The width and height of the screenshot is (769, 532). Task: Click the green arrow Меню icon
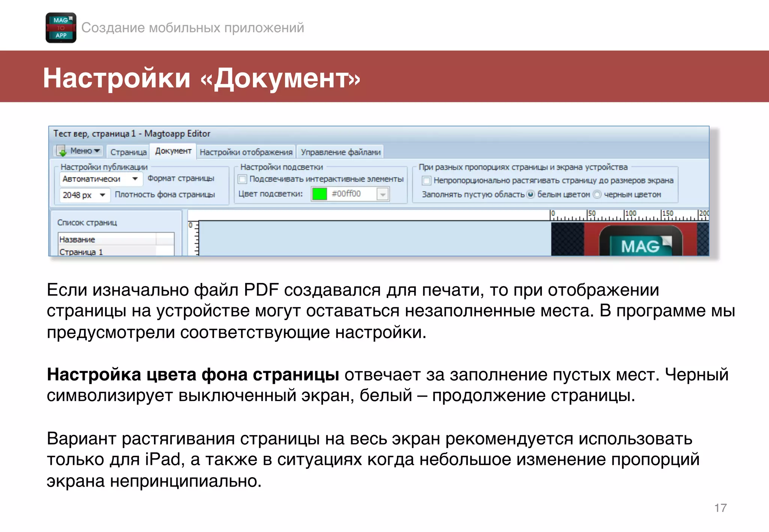pyautogui.click(x=62, y=151)
